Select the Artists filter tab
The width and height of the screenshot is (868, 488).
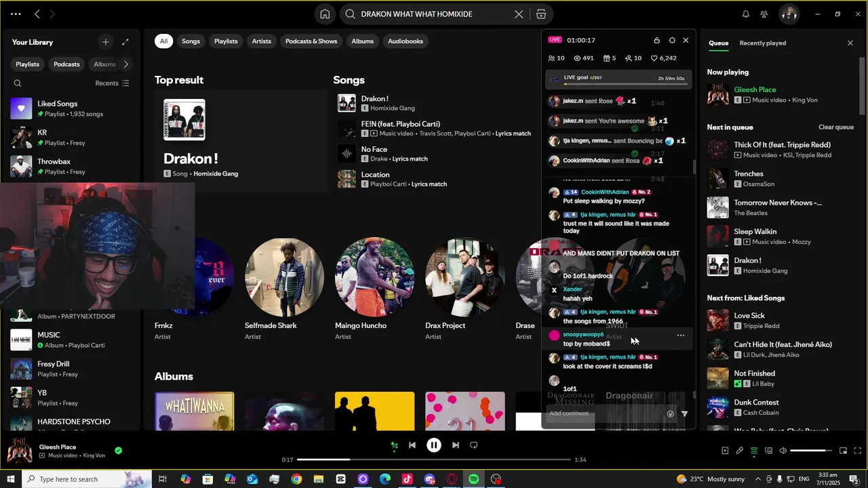262,41
